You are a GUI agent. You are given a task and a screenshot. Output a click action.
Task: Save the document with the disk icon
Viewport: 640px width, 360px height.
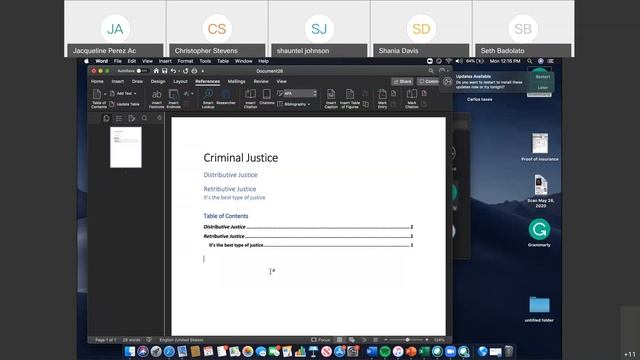[164, 71]
